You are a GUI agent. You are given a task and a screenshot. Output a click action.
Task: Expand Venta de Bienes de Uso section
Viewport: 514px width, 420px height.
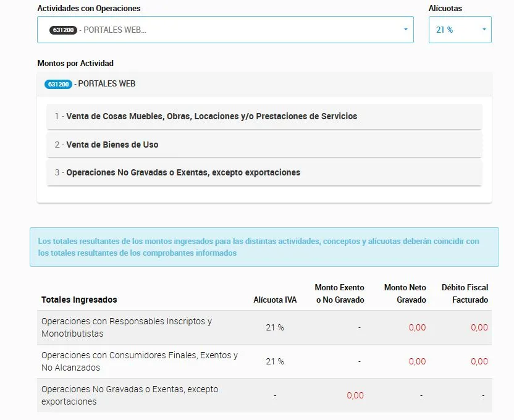pos(264,145)
